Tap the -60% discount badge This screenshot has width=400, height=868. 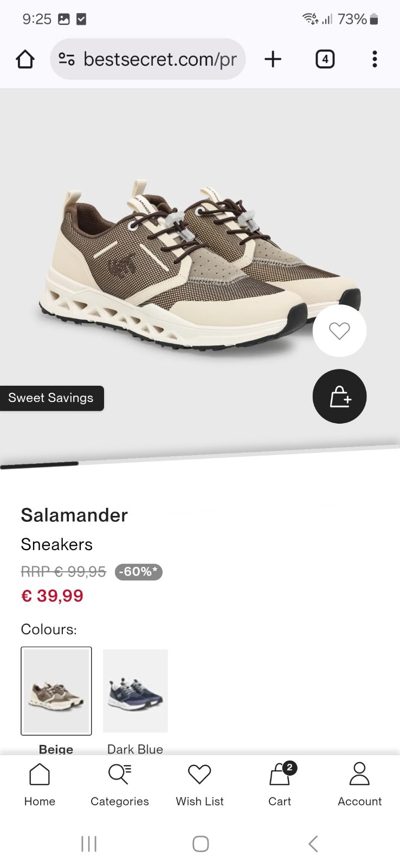(x=139, y=572)
